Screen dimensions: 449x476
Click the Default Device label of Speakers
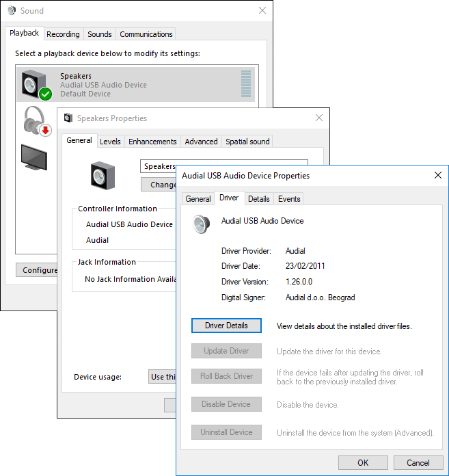click(x=85, y=94)
